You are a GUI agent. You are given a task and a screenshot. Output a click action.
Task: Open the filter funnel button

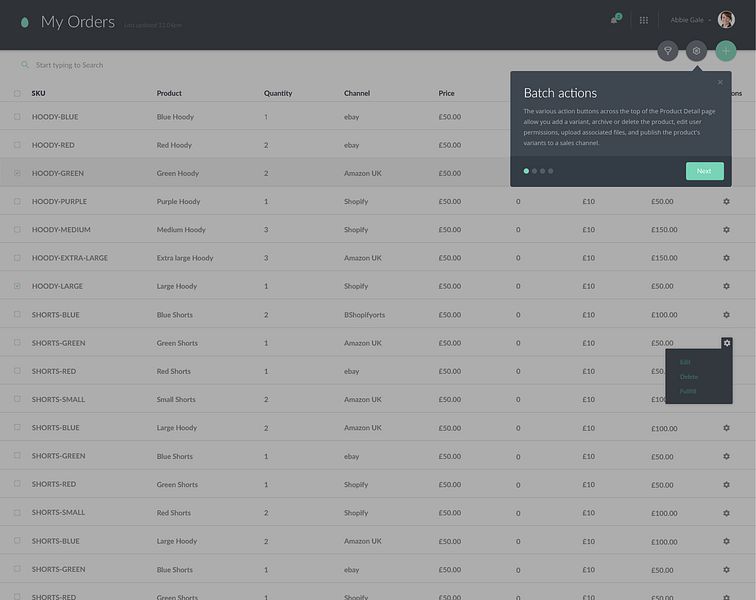tap(668, 51)
